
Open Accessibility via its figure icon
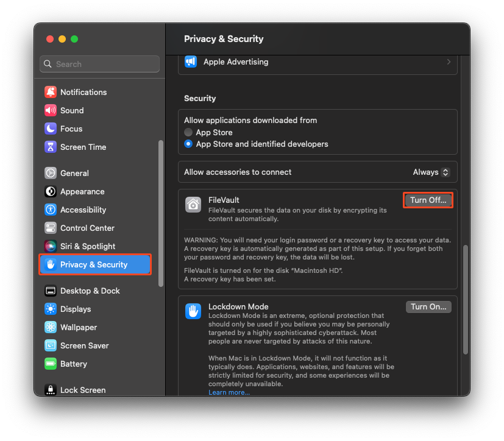pos(51,210)
